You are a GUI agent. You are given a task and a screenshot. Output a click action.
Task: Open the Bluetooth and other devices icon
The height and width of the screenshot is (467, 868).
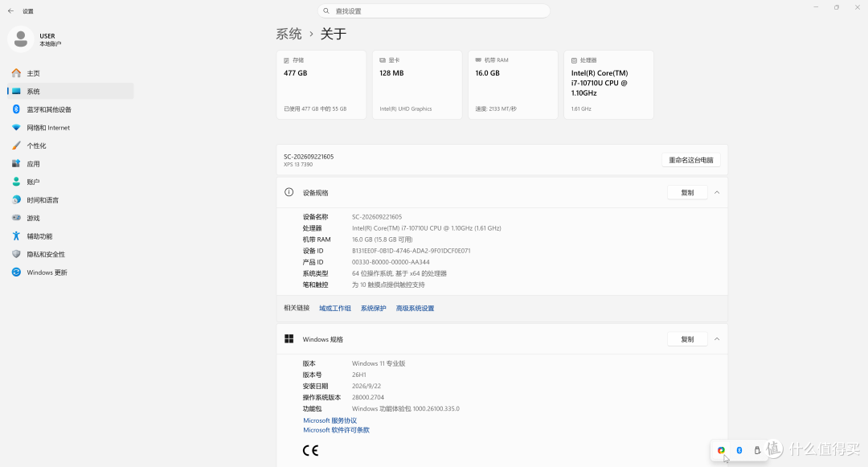(16, 109)
